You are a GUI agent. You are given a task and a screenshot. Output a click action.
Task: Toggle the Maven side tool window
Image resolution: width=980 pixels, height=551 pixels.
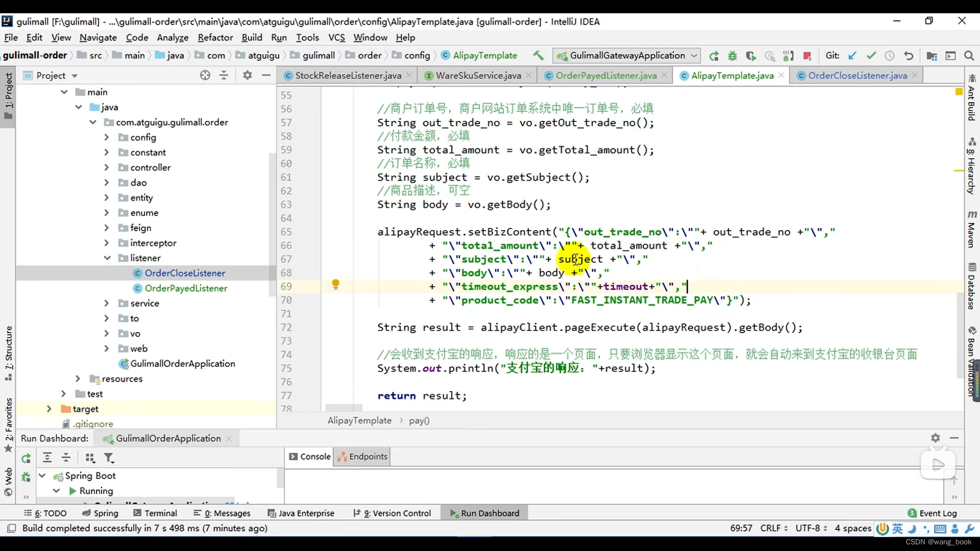point(971,229)
